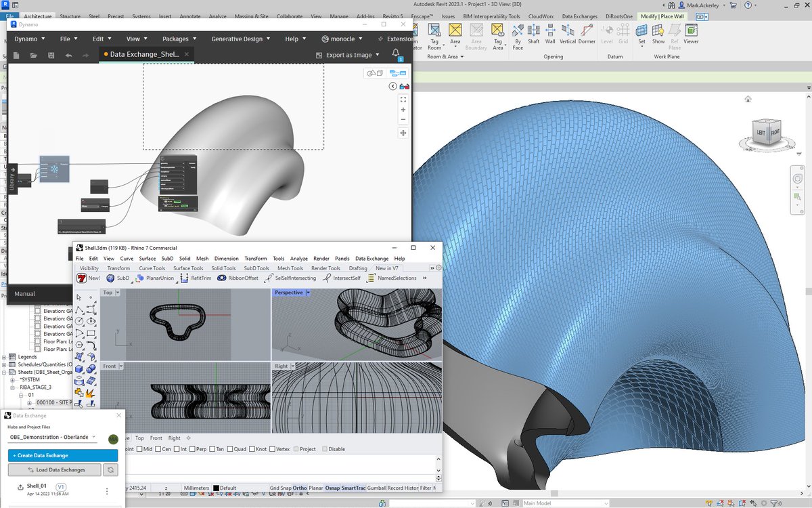Screen dimensions: 812x508
Task: Open the Revit work plane Viewer
Action: click(x=691, y=33)
